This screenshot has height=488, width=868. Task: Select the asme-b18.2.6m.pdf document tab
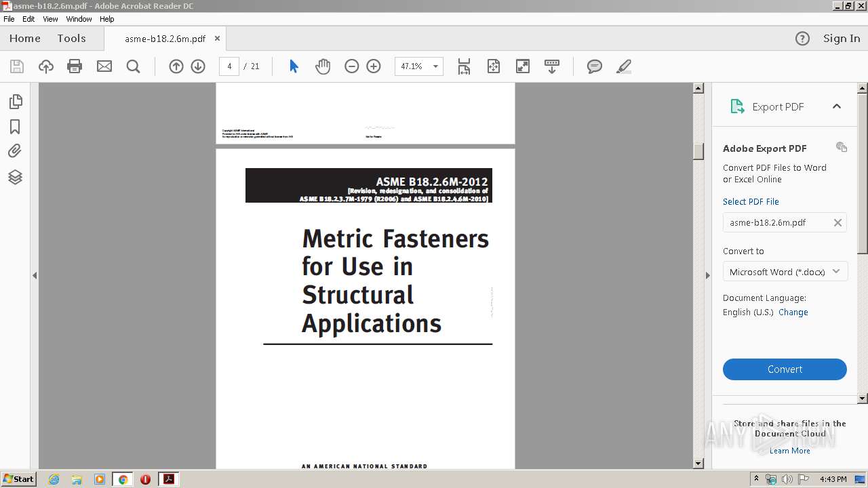pyautogui.click(x=165, y=39)
